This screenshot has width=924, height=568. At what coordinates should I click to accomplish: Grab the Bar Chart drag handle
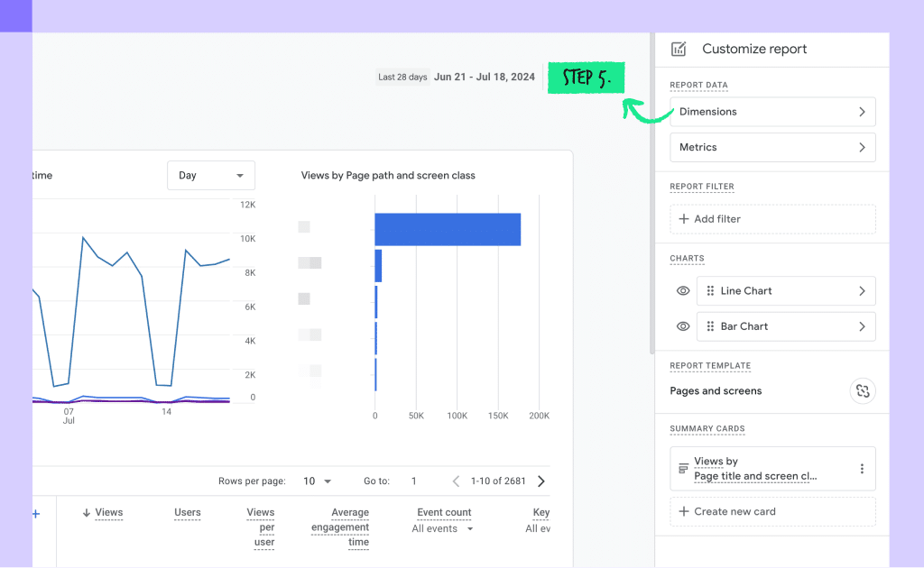(710, 326)
